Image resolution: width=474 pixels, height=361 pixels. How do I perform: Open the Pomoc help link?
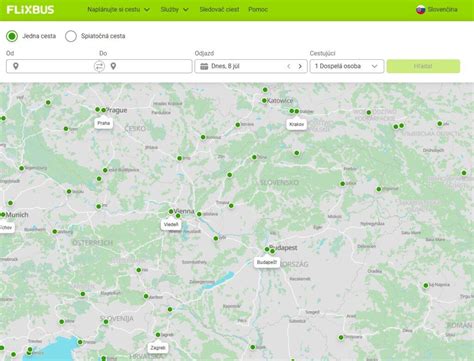pos(258,10)
